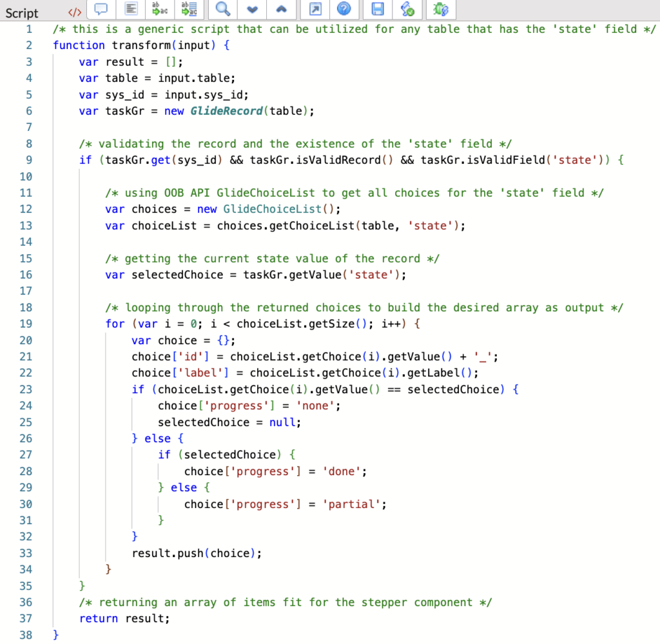Image resolution: width=660 pixels, height=644 pixels.
Task: Click 'getChoiceList' method call on line 13
Action: pyautogui.click(x=312, y=226)
